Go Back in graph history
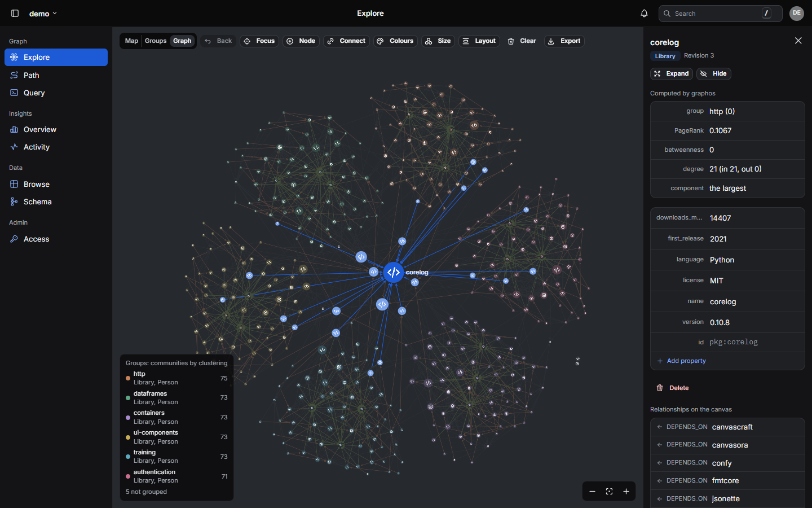The image size is (812, 508). [x=218, y=41]
